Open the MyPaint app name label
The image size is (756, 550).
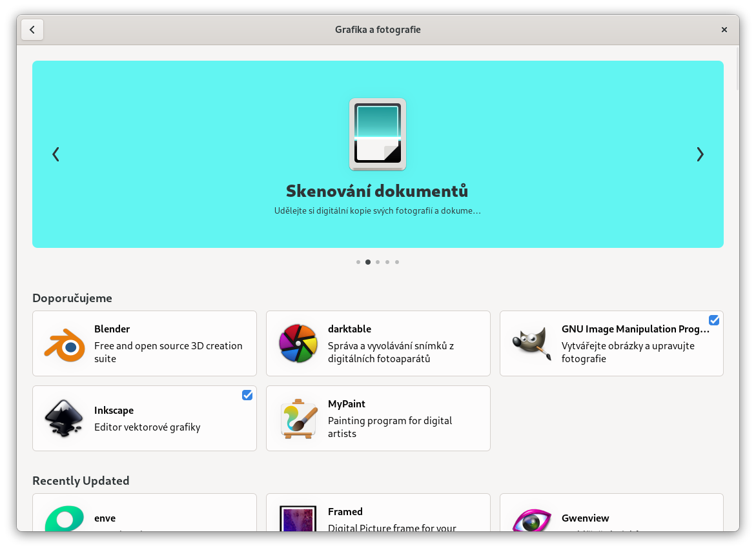pyautogui.click(x=347, y=404)
